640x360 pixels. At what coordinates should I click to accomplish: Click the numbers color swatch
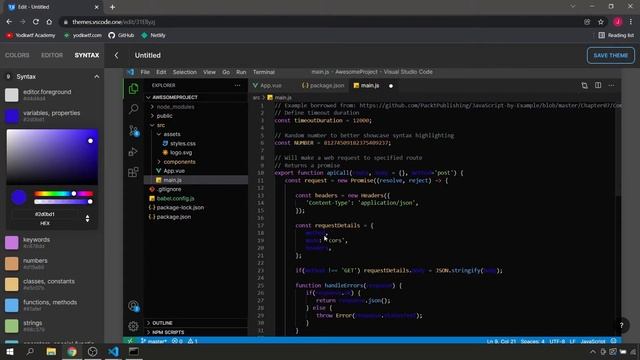(11, 264)
